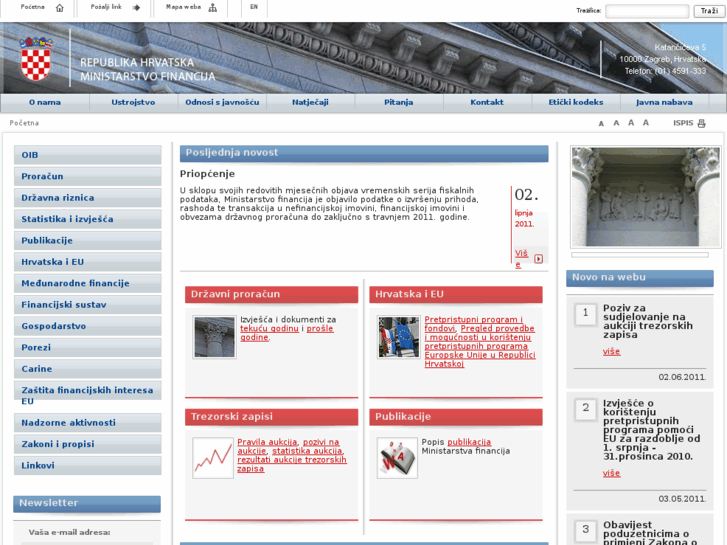Image resolution: width=727 pixels, height=545 pixels.
Task: Open Financijski sustav sidebar item
Action: coord(88,305)
